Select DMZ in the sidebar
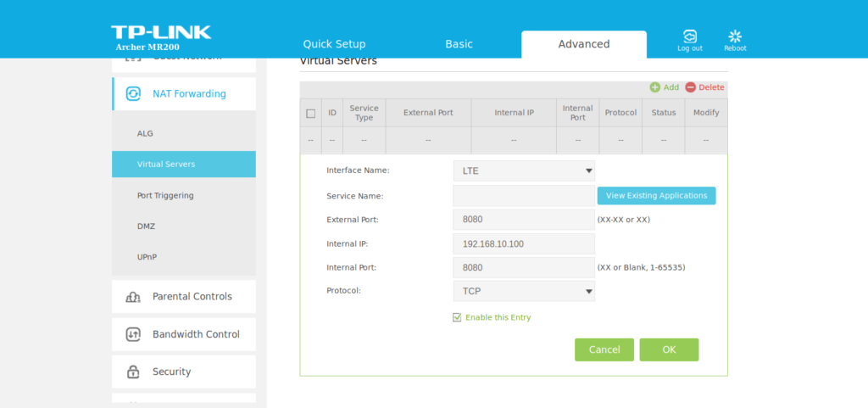Image resolution: width=868 pixels, height=408 pixels. 146,226
